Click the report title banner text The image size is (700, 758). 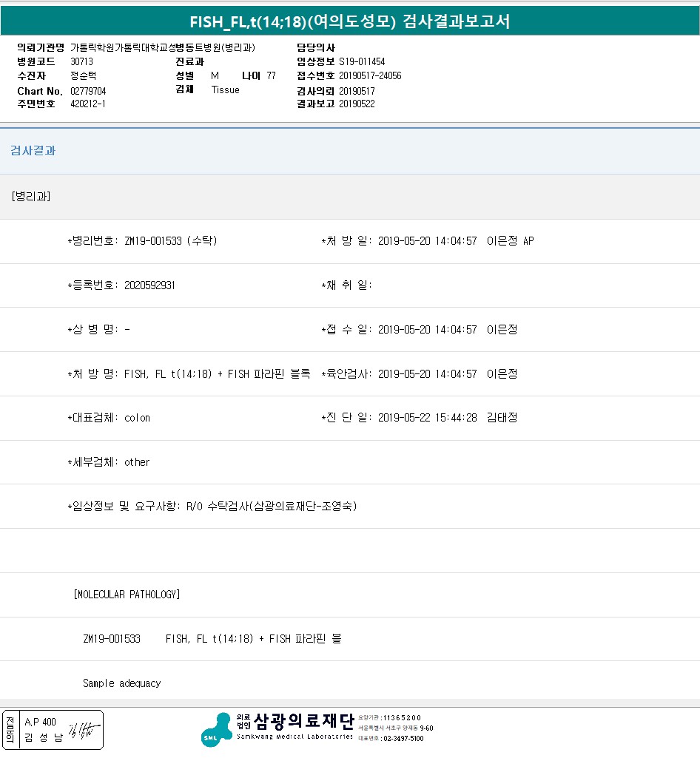tap(349, 21)
